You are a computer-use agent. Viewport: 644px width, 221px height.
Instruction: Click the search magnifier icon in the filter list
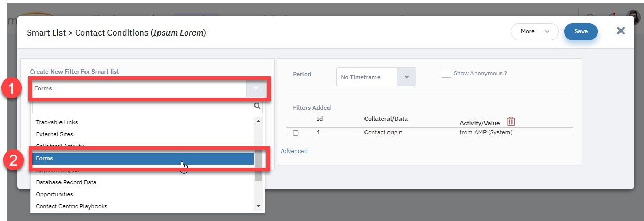(x=257, y=106)
